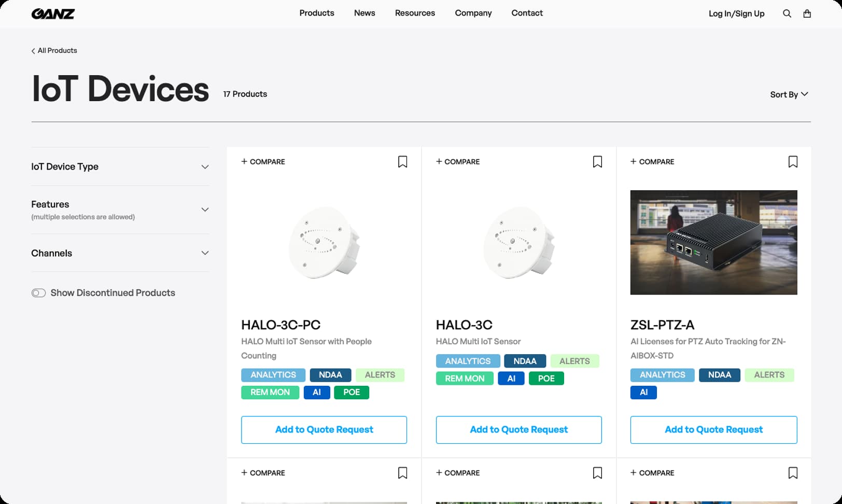Open HALO-3C-PC product image
This screenshot has height=504, width=842.
tap(324, 243)
